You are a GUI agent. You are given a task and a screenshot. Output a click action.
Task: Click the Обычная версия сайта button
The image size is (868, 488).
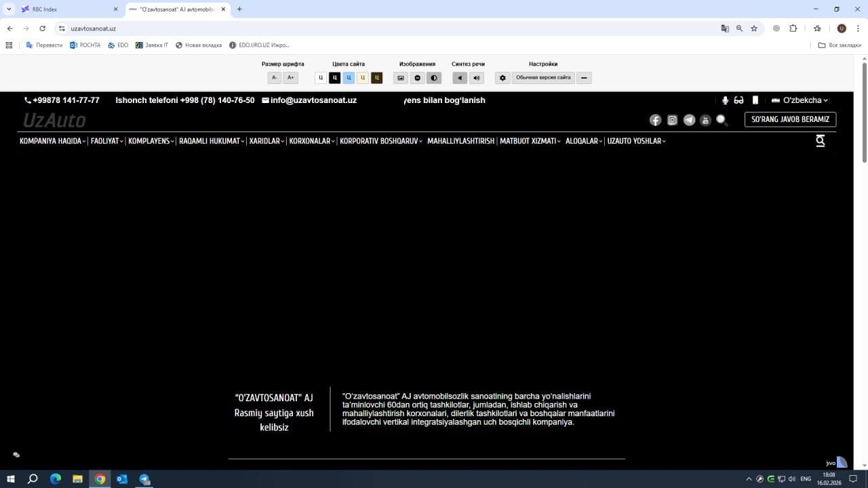pos(543,78)
